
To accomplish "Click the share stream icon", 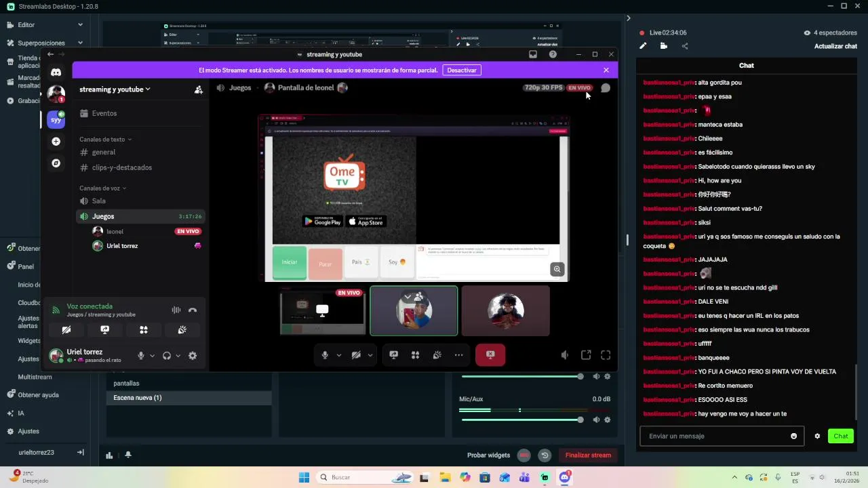I will click(684, 46).
